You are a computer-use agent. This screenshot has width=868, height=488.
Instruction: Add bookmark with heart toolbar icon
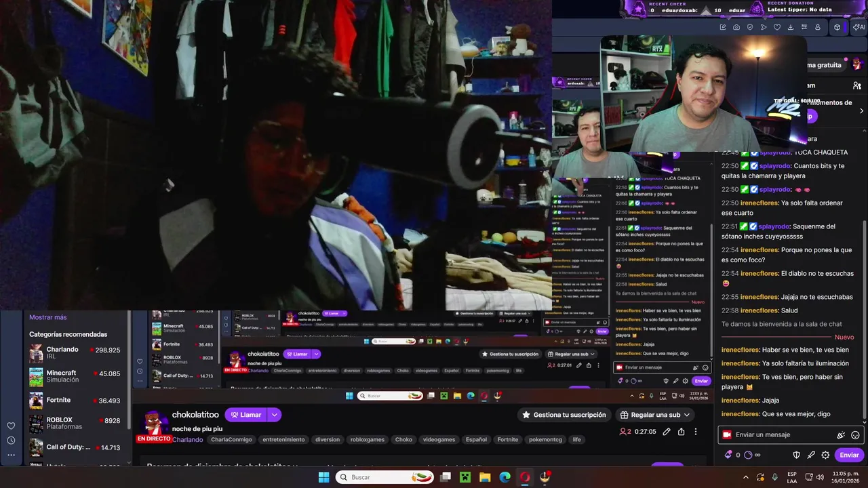[x=777, y=27]
